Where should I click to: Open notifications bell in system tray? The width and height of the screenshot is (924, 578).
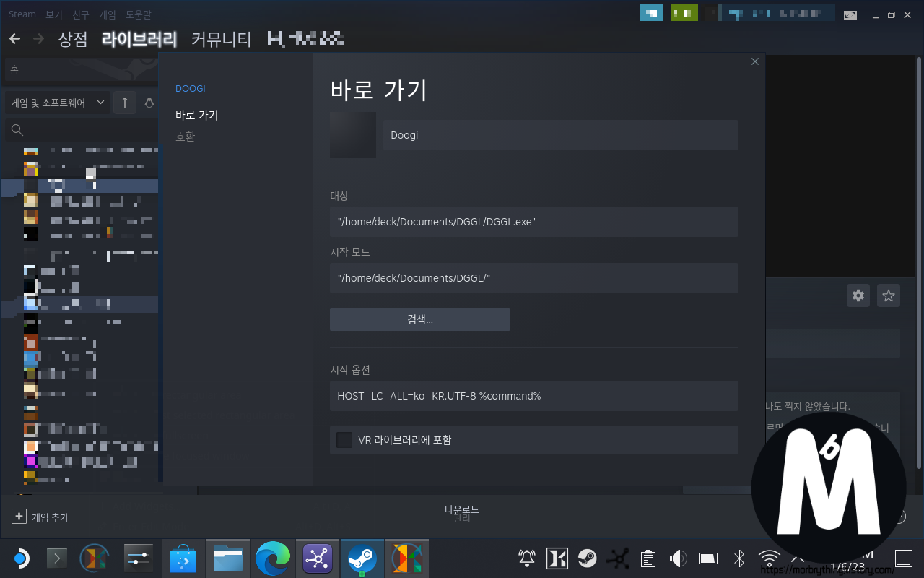[x=527, y=558]
